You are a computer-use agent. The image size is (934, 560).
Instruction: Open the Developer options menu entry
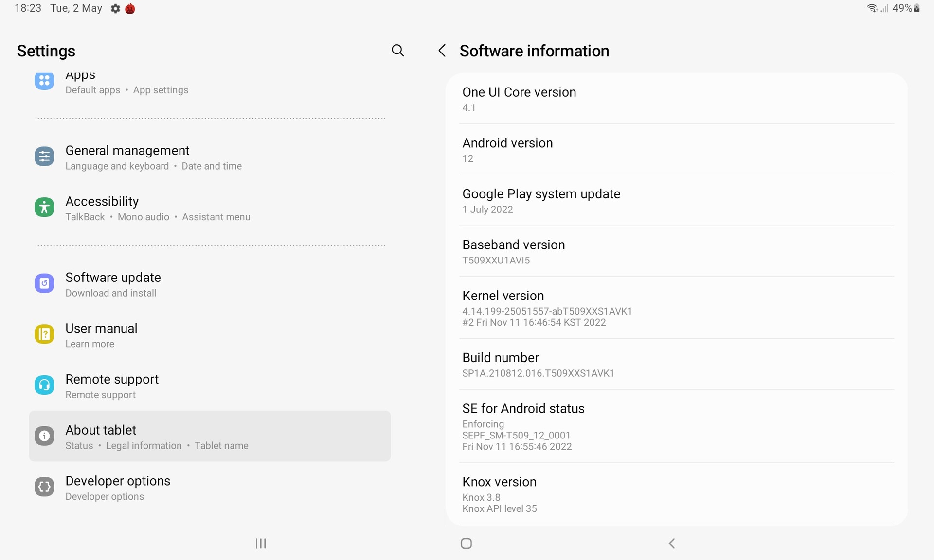tap(209, 488)
